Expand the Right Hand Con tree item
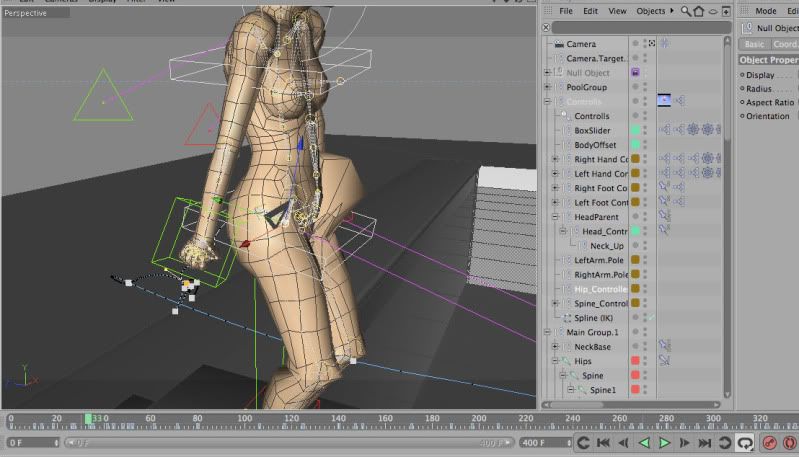Screen dimensions: 799x457 (555, 159)
